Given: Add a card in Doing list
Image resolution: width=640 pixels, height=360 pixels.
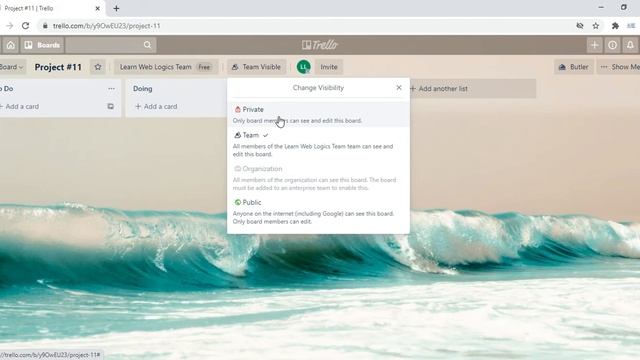Looking at the screenshot, I should (x=156, y=107).
